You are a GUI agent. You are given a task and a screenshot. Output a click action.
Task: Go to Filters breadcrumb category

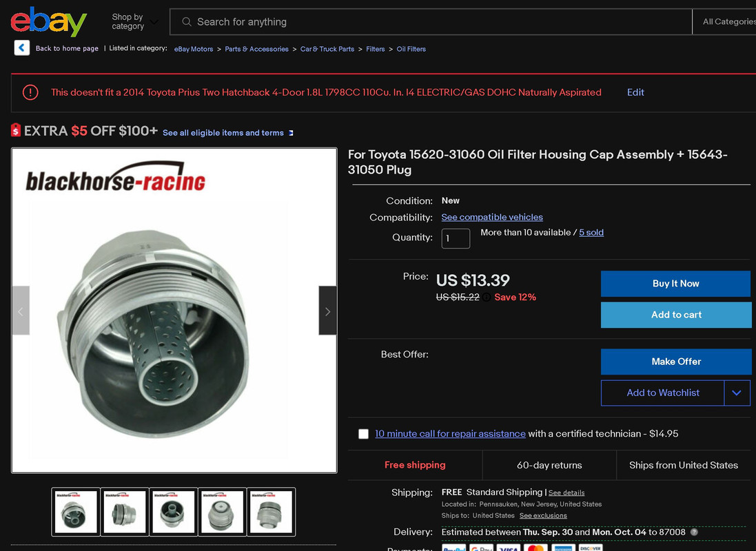click(375, 49)
